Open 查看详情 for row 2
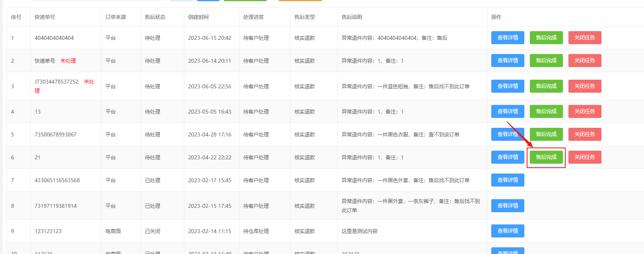The height and width of the screenshot is (254, 644). pos(507,61)
